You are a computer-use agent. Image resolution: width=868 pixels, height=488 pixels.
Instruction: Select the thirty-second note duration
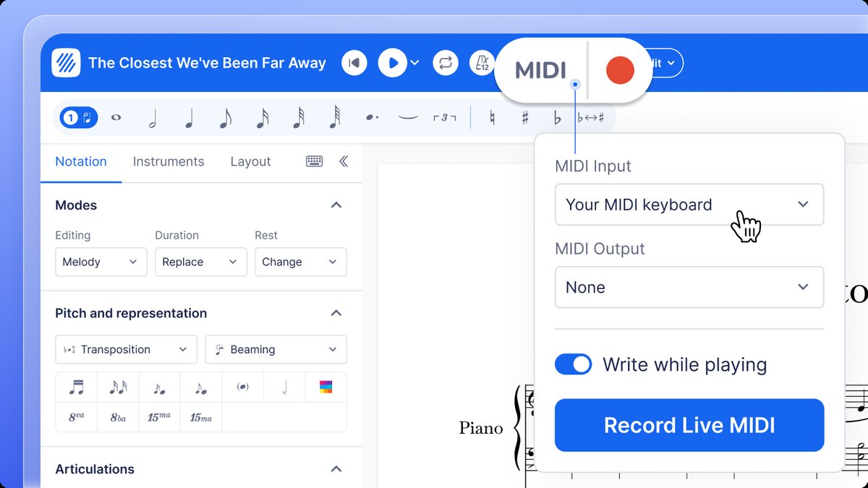click(298, 118)
